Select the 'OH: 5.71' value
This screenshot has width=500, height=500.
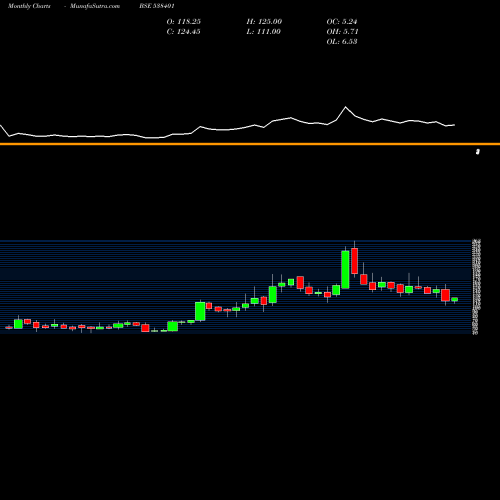point(342,32)
